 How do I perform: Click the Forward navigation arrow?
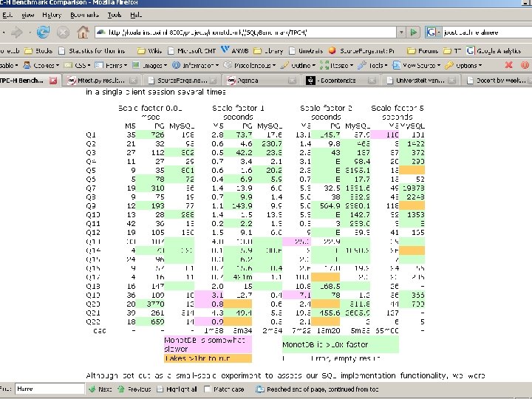click(x=16, y=33)
